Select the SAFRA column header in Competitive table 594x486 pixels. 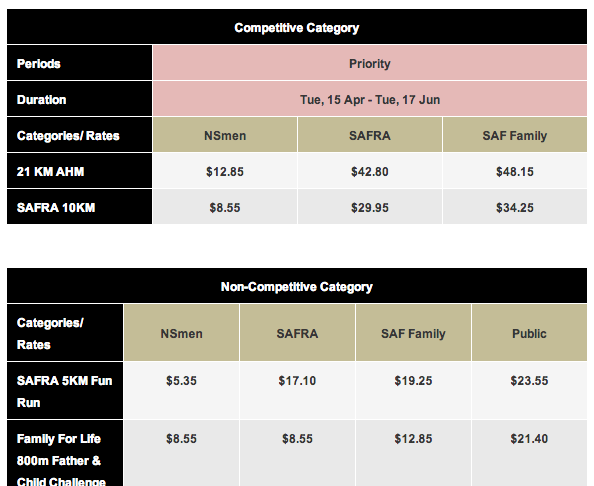[370, 136]
